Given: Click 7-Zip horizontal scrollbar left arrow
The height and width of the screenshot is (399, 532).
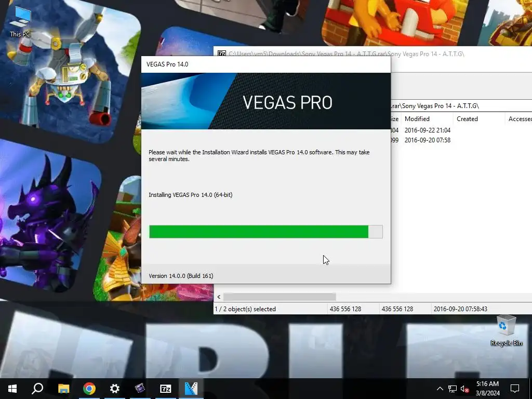Looking at the screenshot, I should 219,297.
